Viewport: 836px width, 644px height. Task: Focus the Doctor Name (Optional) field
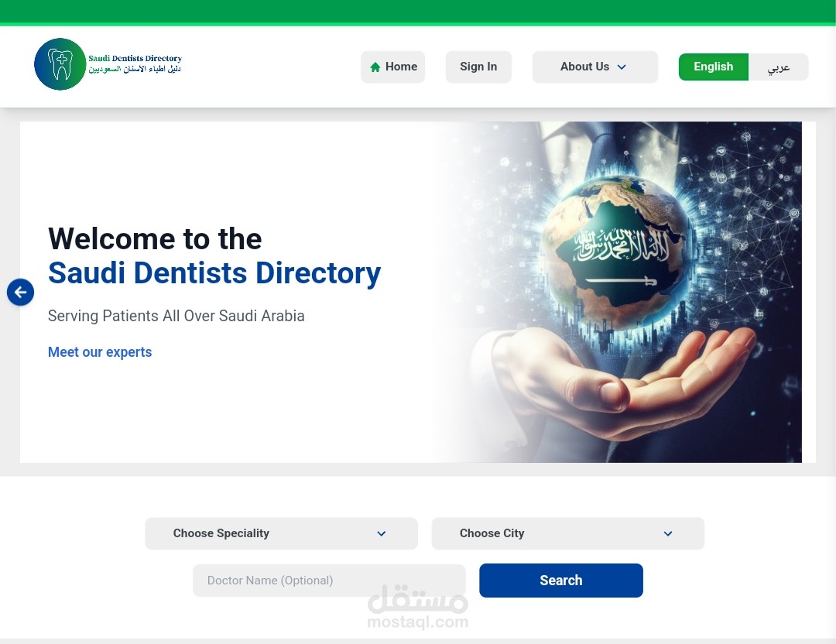coord(329,580)
